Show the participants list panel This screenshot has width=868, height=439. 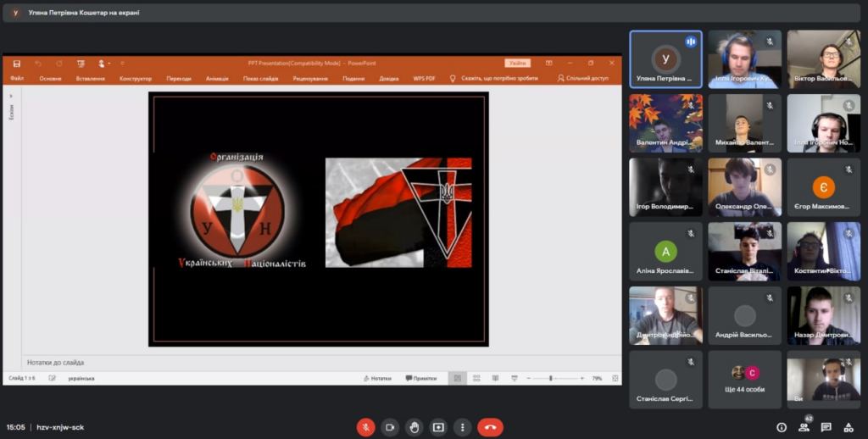tap(804, 427)
